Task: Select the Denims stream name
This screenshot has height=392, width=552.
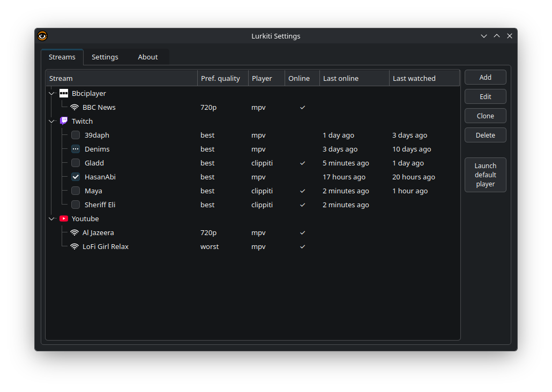Action: click(x=97, y=149)
